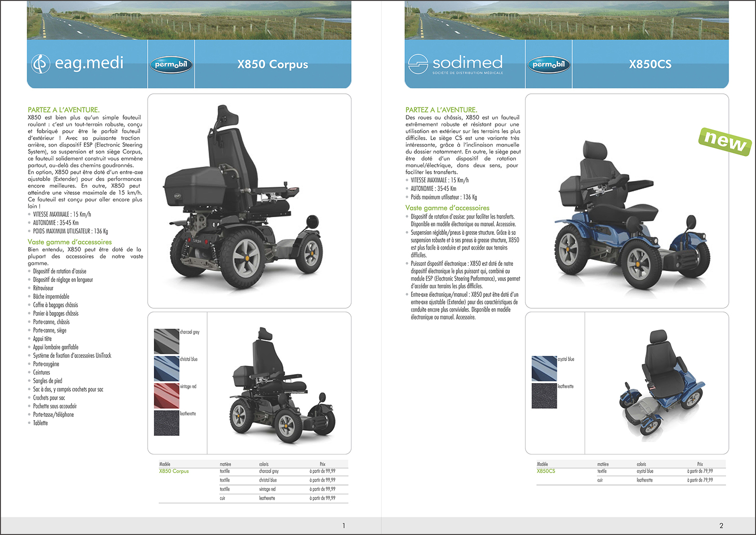Click "Vaste gamme d'accessoires" heading on X850 Corpus page

point(70,242)
